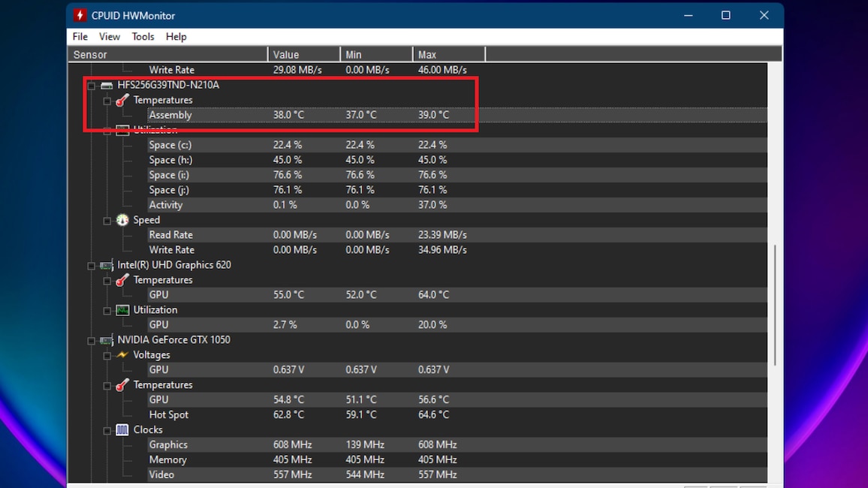Collapse the Voltages node
The width and height of the screenshot is (868, 488).
pyautogui.click(x=107, y=356)
